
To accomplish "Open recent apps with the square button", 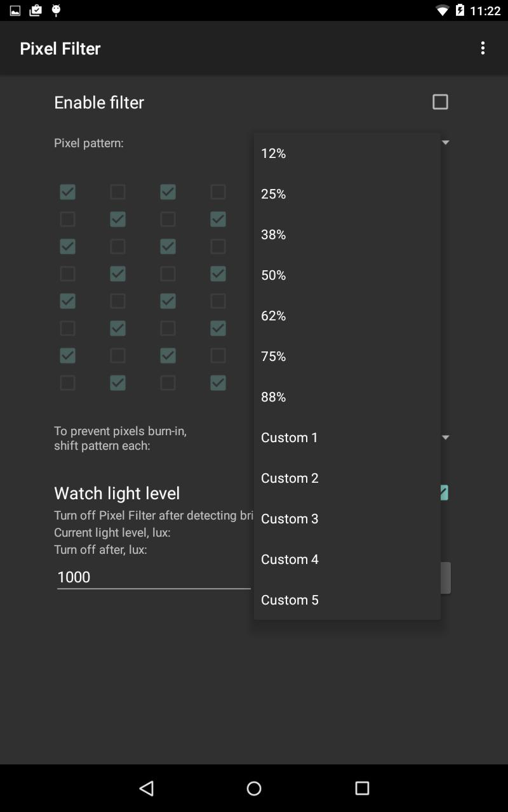I will point(361,788).
